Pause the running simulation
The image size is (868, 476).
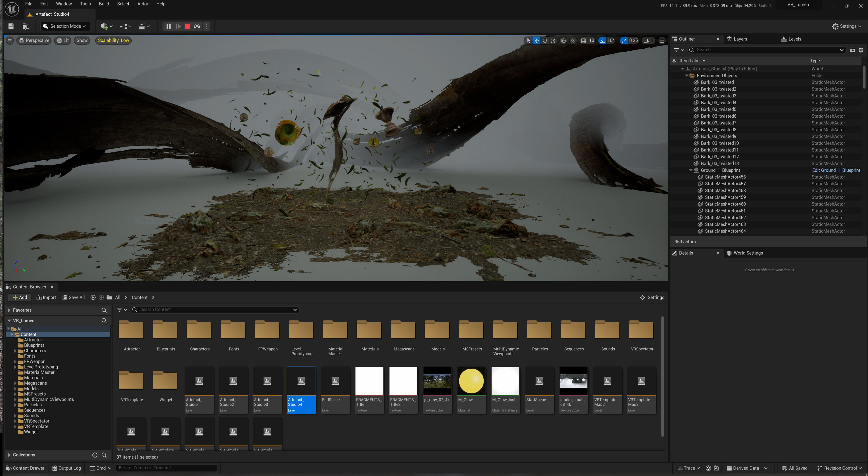[168, 26]
